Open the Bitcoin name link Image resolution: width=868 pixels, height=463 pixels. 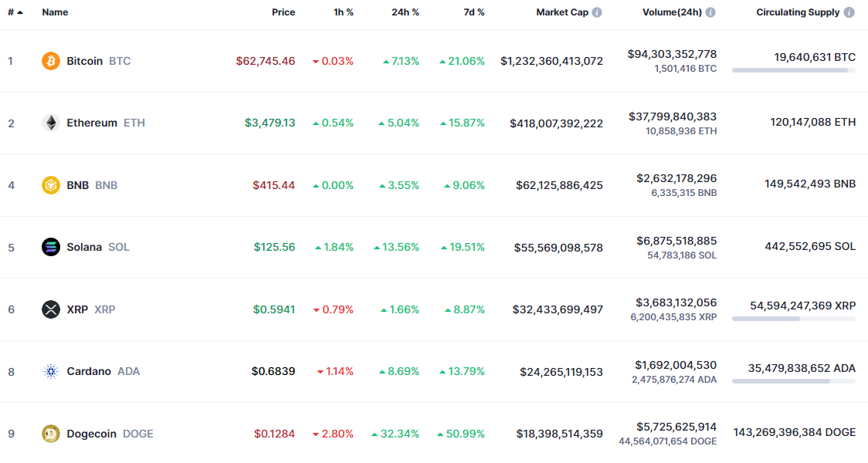pos(85,61)
